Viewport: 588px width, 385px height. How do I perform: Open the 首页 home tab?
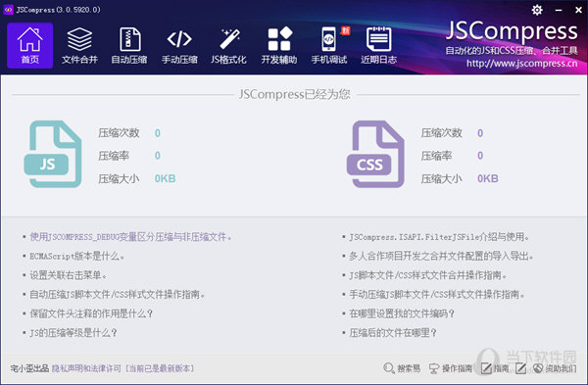(30, 45)
